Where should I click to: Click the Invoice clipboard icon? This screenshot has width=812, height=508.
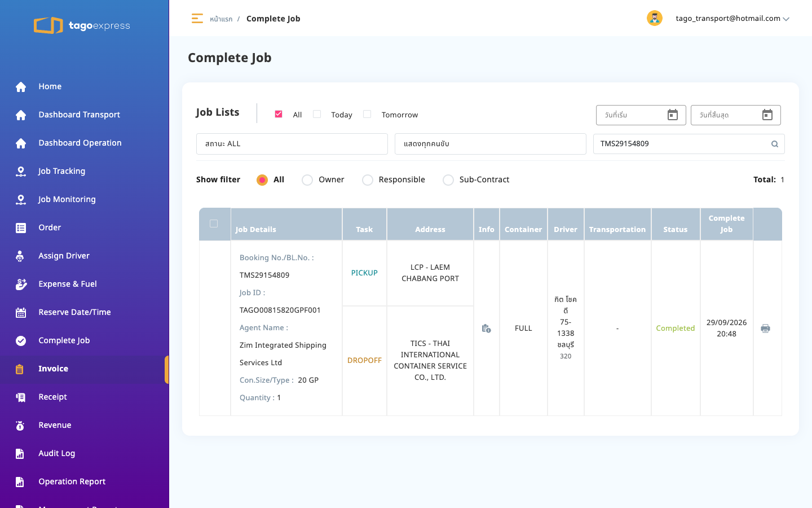(20, 369)
